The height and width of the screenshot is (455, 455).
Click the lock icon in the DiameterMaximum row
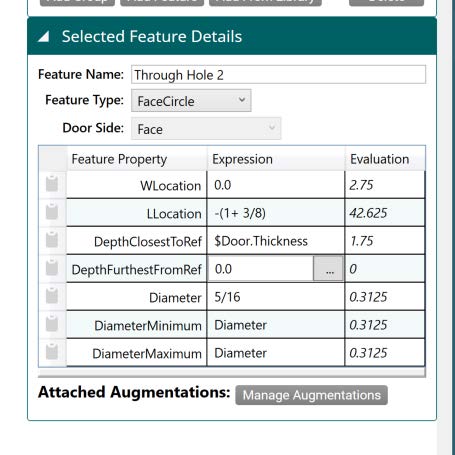point(52,351)
